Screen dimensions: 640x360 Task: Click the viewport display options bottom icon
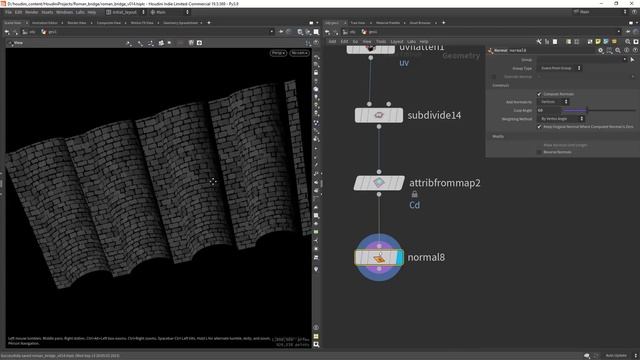(316, 344)
